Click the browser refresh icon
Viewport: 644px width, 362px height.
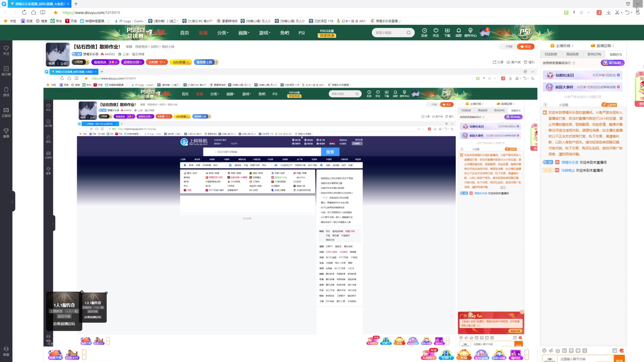24,12
